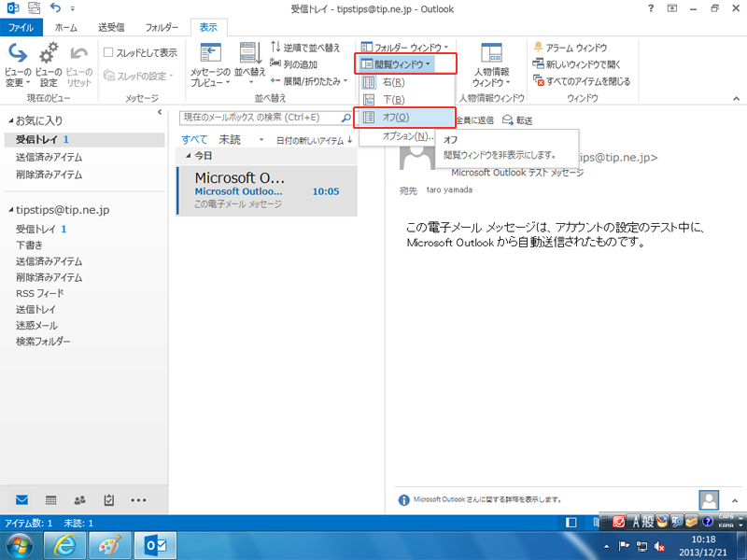Click the send/receive all folders quick access icon

(34, 8)
